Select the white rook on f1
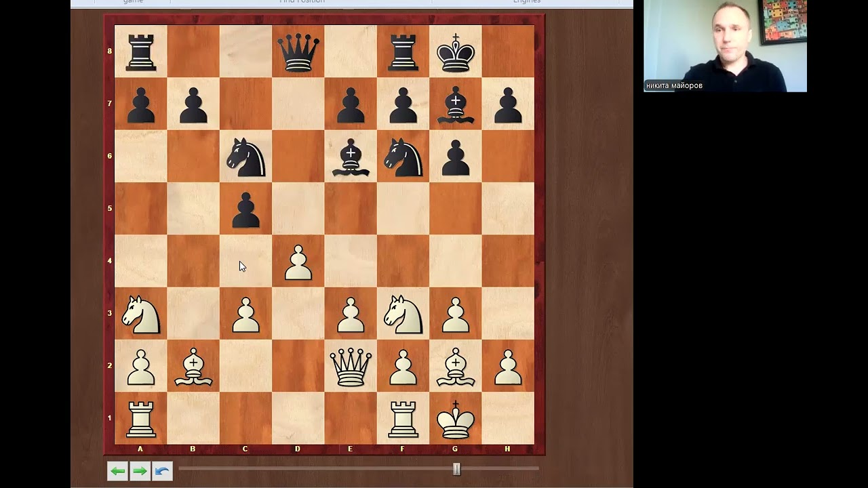The width and height of the screenshot is (868, 488). pyautogui.click(x=403, y=420)
